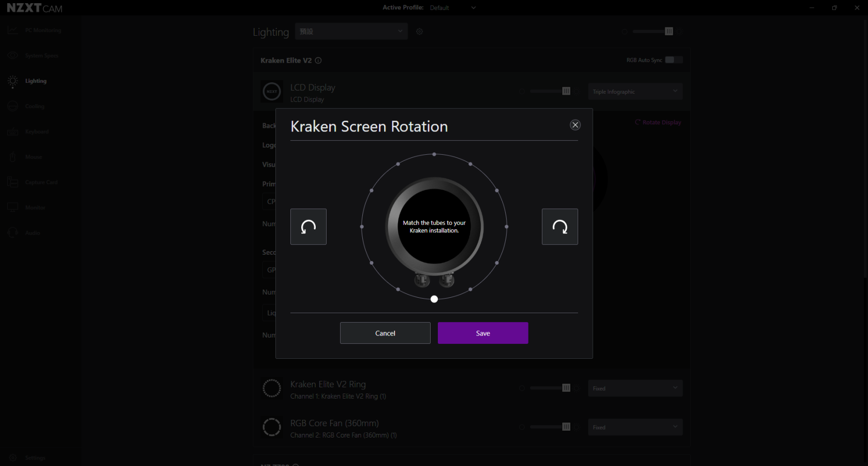Click the Save button
The image size is (868, 466).
(x=482, y=333)
